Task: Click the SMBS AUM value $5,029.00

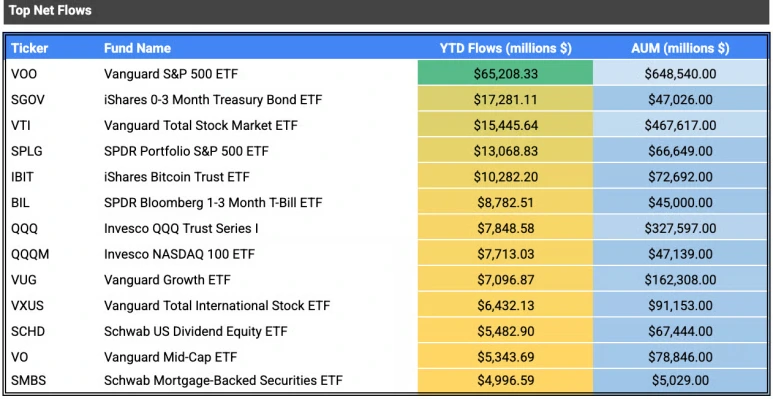Action: coord(680,380)
